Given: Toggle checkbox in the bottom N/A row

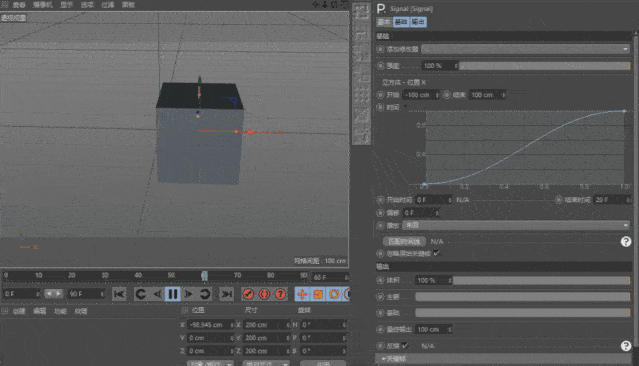Looking at the screenshot, I should (x=404, y=346).
